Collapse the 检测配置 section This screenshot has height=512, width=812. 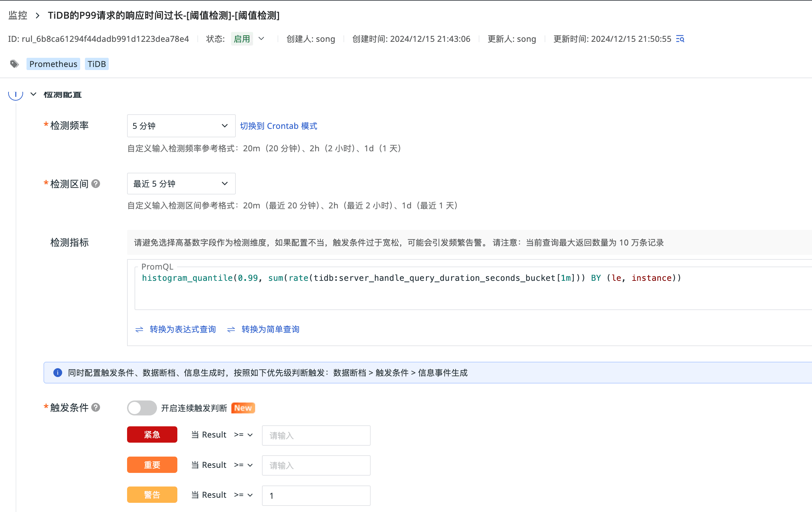click(x=33, y=94)
